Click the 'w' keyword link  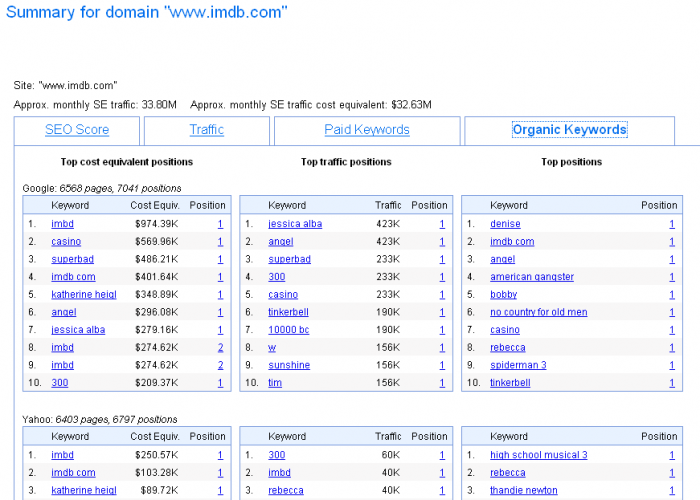click(272, 347)
